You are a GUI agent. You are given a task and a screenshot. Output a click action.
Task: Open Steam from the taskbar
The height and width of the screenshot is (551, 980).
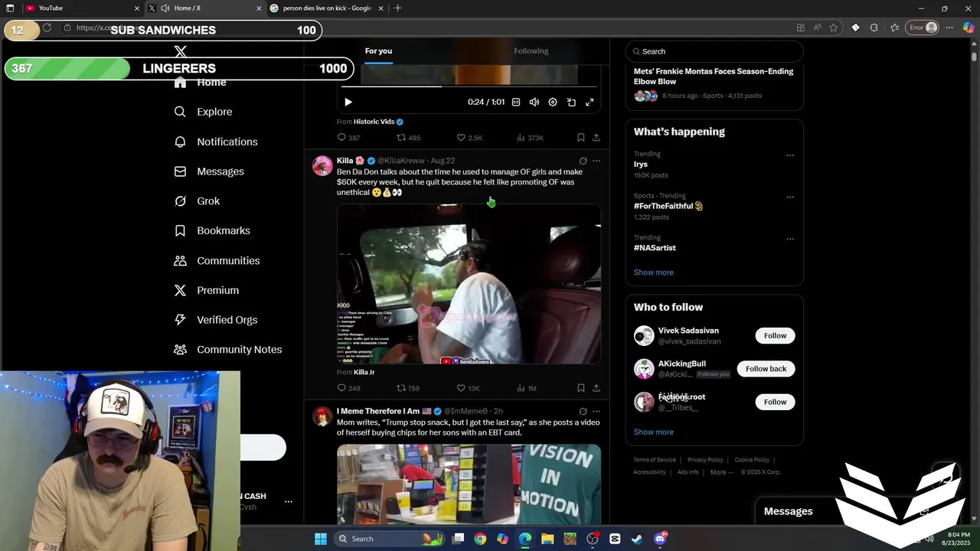pos(637,539)
